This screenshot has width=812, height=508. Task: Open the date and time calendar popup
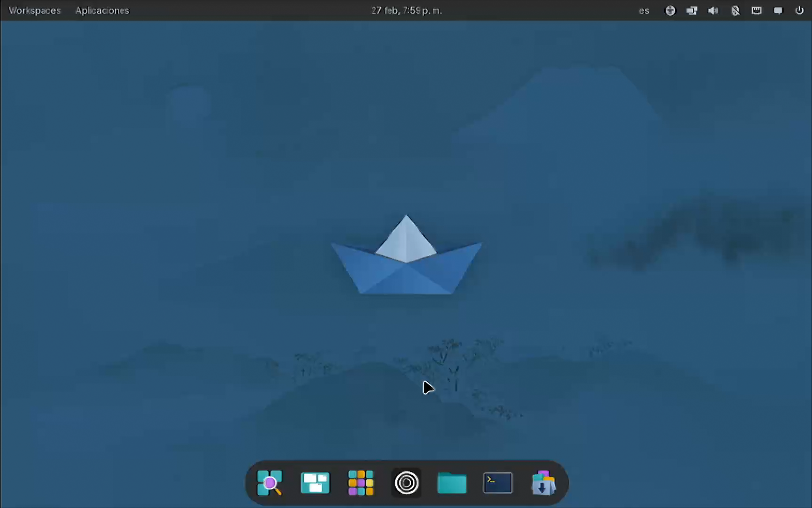(406, 11)
